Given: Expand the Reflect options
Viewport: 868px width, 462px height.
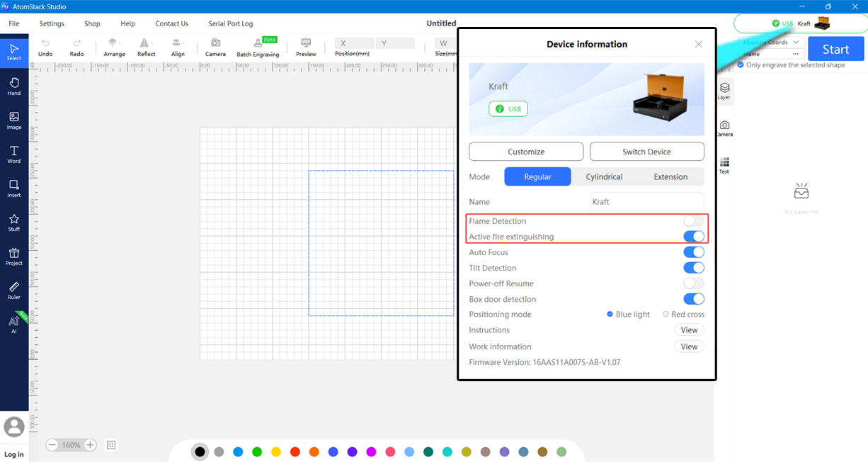Looking at the screenshot, I should 147,48.
